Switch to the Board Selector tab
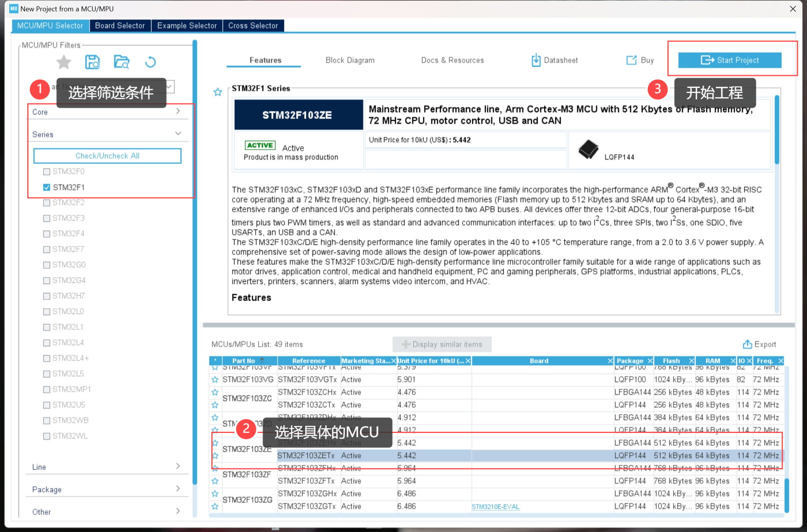The width and height of the screenshot is (807, 532). [120, 26]
